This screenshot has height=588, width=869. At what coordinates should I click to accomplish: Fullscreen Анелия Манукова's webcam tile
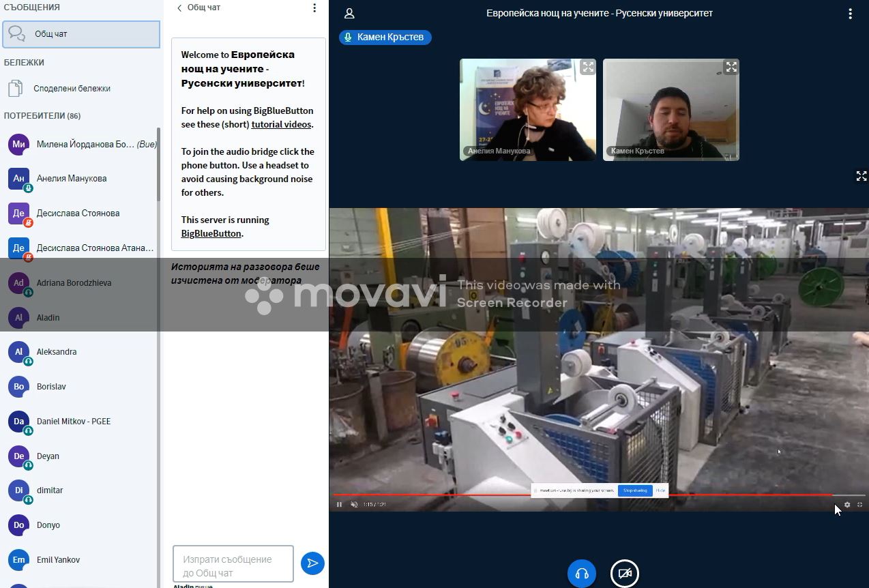point(587,67)
